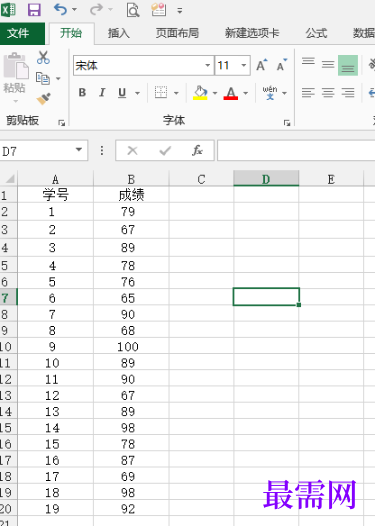This screenshot has width=375, height=526.
Task: Click score cell 79 in row 2
Action: coord(131,211)
